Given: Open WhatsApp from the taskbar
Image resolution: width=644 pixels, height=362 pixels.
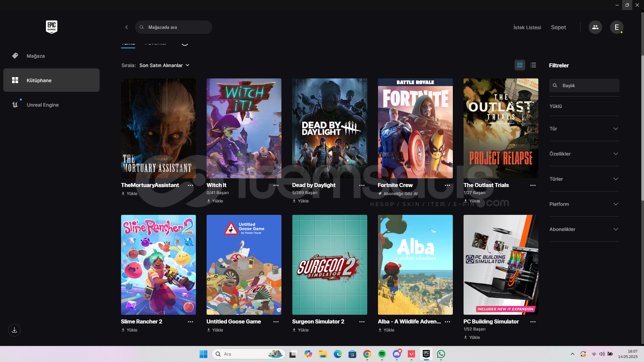Looking at the screenshot, I should pos(441,354).
